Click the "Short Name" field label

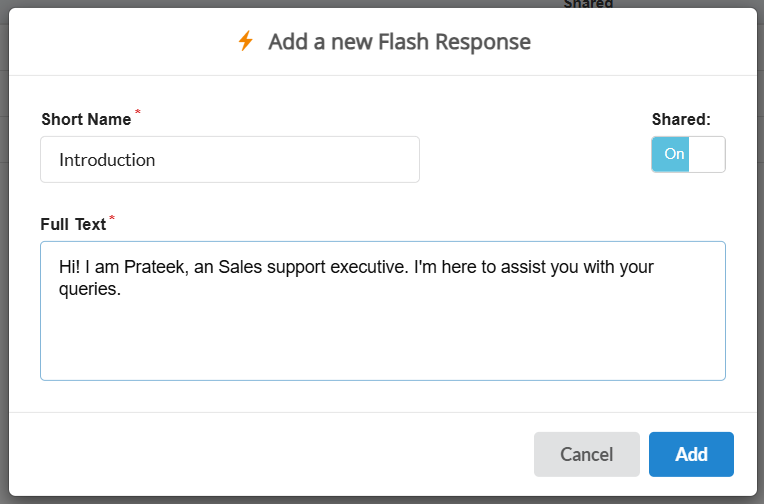pos(86,119)
